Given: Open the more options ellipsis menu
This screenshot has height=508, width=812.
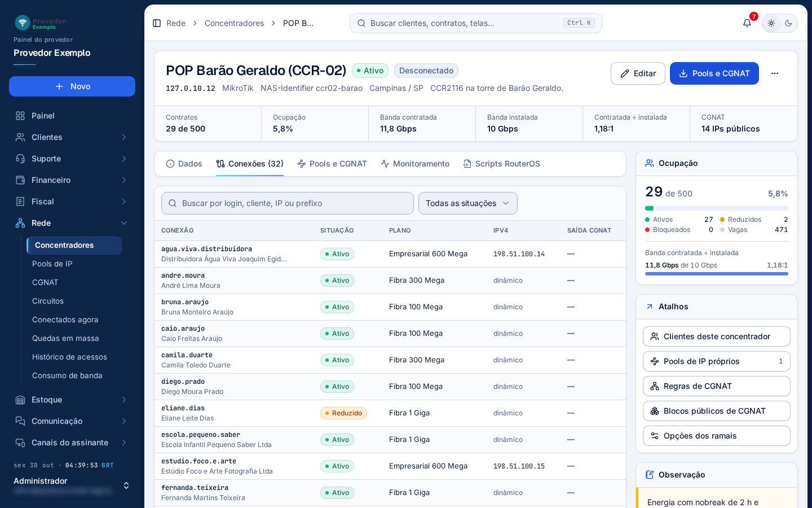Looking at the screenshot, I should (x=775, y=73).
